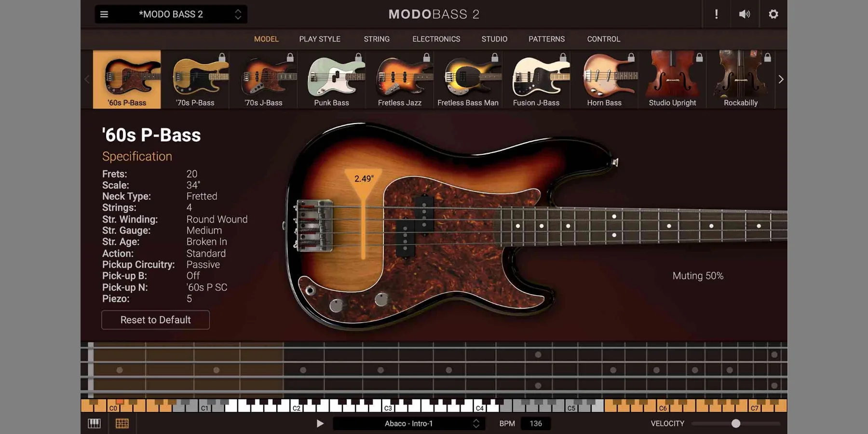Screen dimensions: 868x434
Task: Toggle String Winding to Round Wound
Action: pos(217,219)
